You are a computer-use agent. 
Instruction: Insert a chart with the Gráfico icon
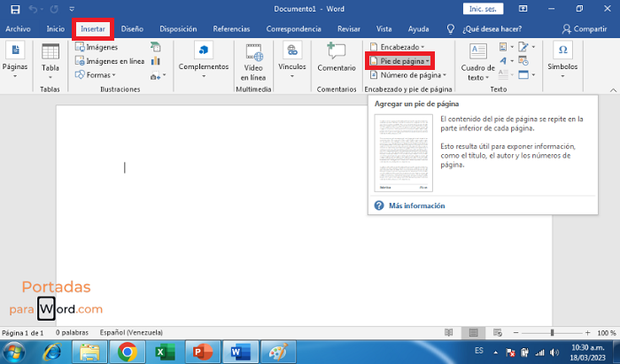click(x=156, y=61)
